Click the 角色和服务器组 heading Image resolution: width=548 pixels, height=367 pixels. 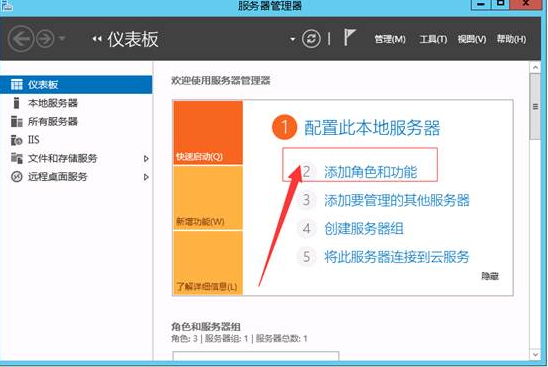tap(206, 327)
